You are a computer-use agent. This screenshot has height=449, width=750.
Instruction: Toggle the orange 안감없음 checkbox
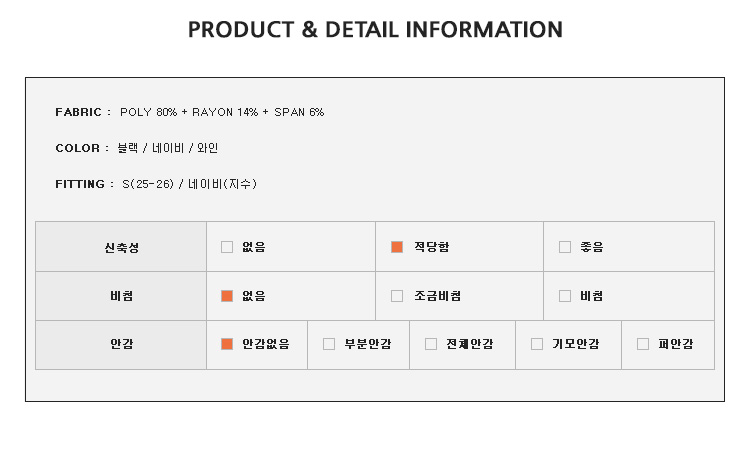[x=227, y=344]
